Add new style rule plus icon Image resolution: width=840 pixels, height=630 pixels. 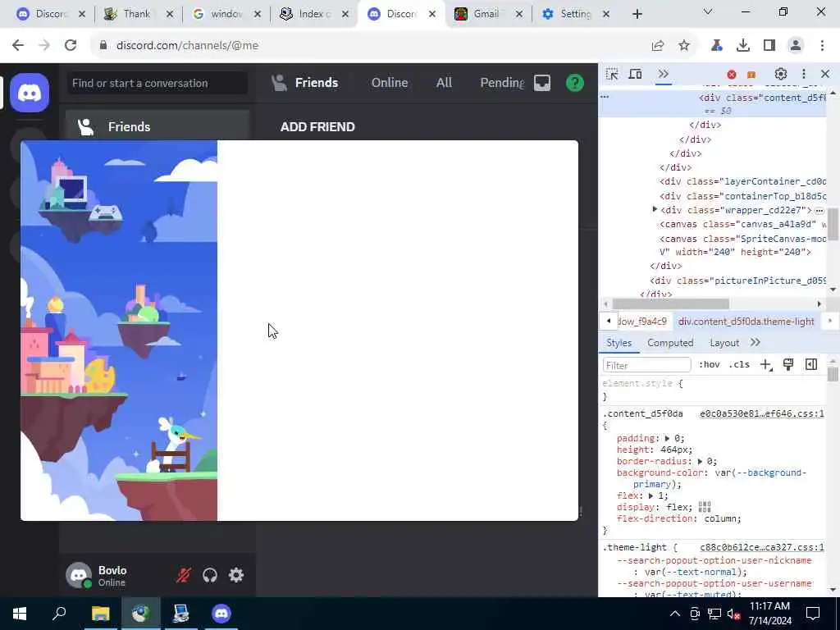point(765,365)
